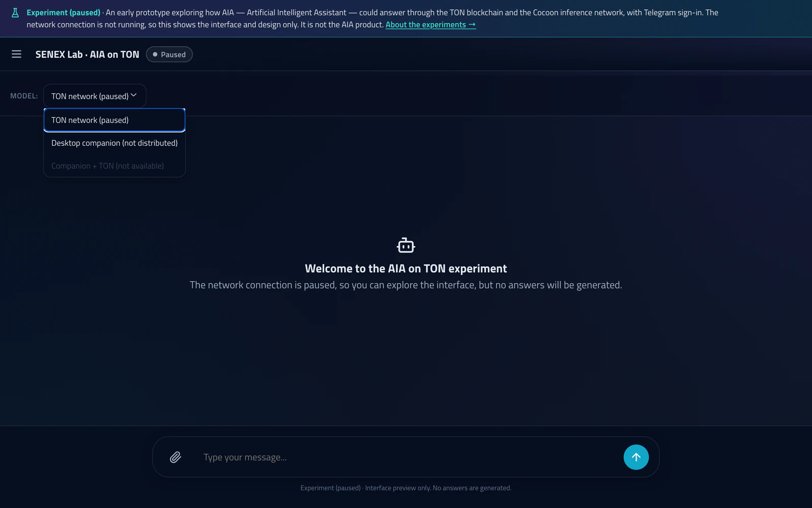
Task: Select TON network (paused) option
Action: pyautogui.click(x=114, y=120)
